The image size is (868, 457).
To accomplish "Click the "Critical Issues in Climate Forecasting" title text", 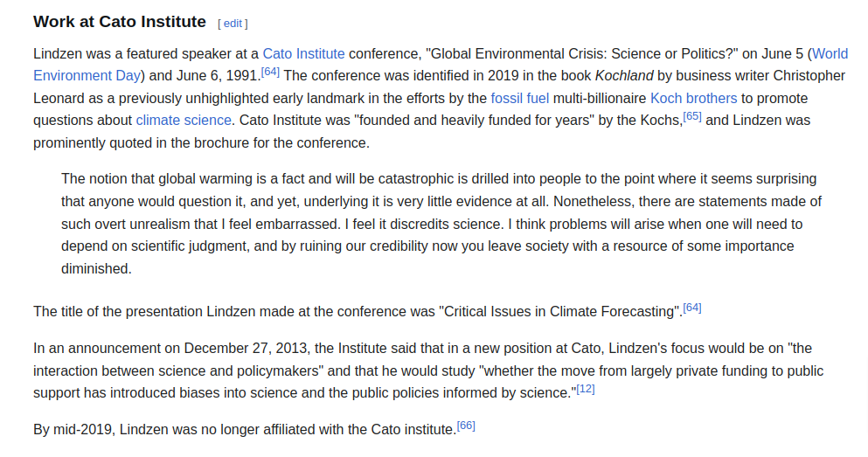I will 559,312.
